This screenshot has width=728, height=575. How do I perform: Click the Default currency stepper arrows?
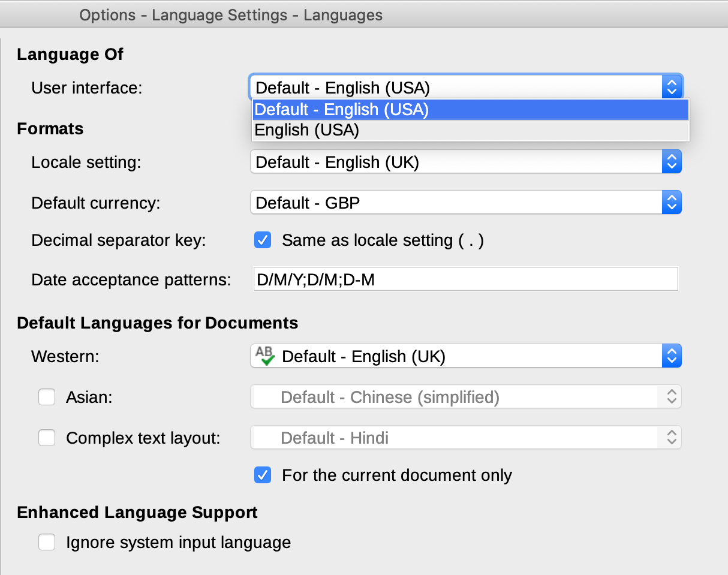click(x=672, y=203)
